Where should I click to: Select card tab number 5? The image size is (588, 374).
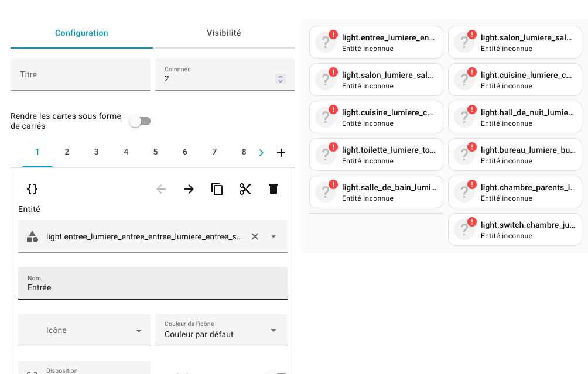(x=155, y=152)
